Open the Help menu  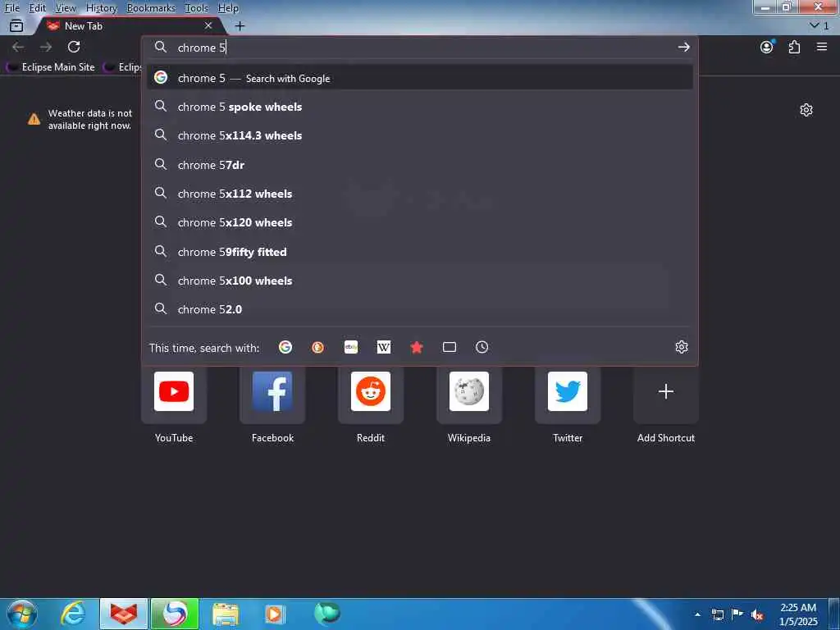pyautogui.click(x=228, y=8)
